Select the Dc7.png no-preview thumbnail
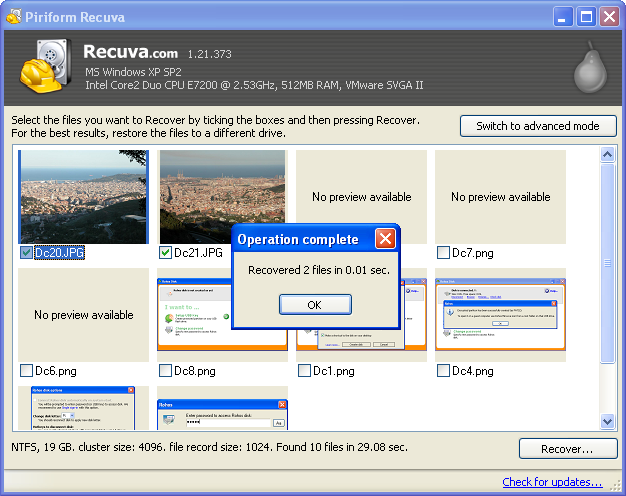The height and width of the screenshot is (496, 626). point(500,197)
